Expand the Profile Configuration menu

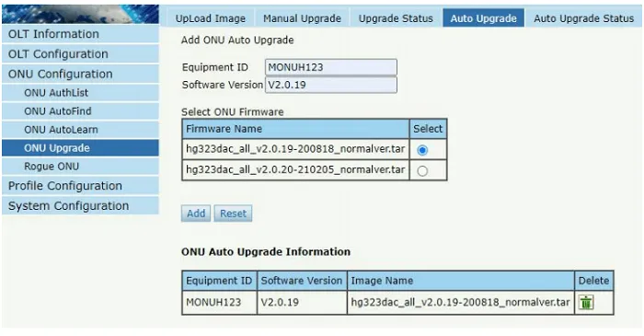point(81,186)
